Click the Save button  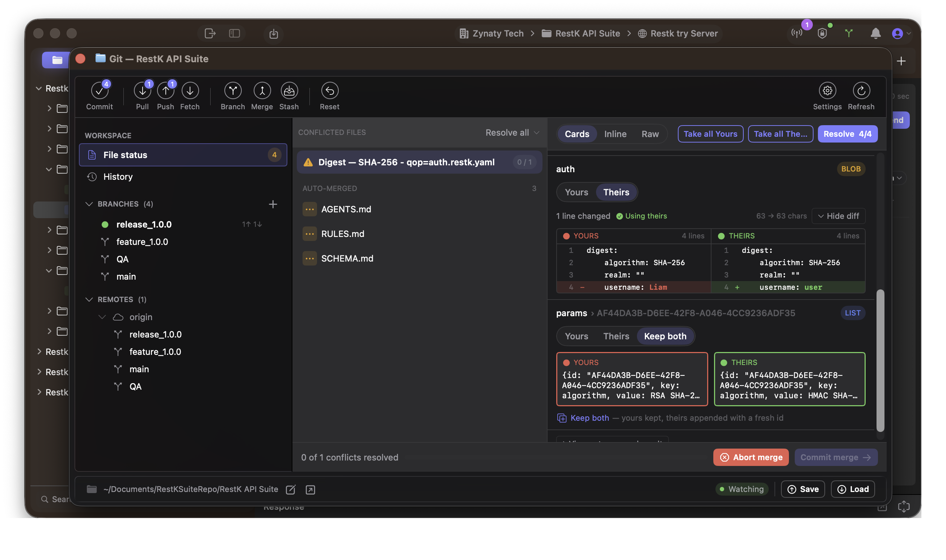803,489
